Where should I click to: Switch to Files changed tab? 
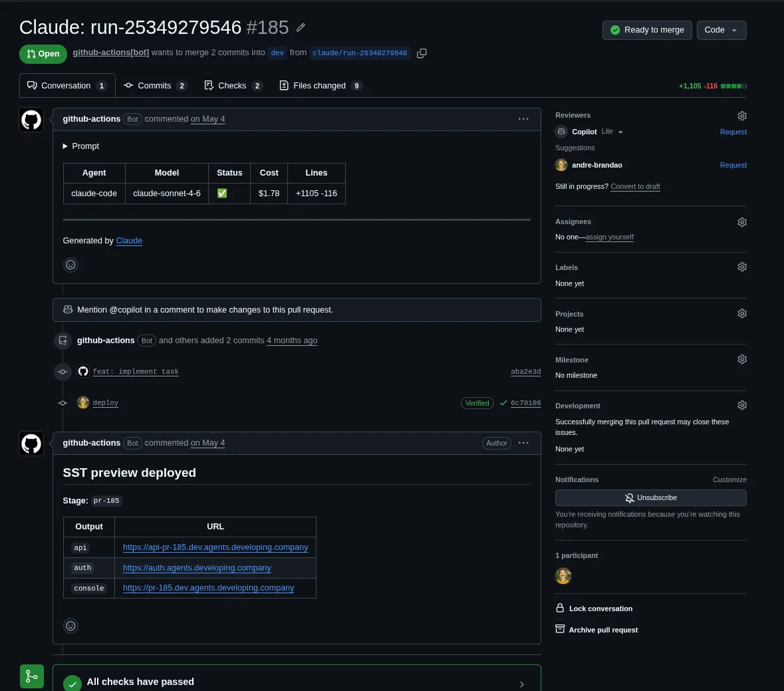pyautogui.click(x=321, y=86)
